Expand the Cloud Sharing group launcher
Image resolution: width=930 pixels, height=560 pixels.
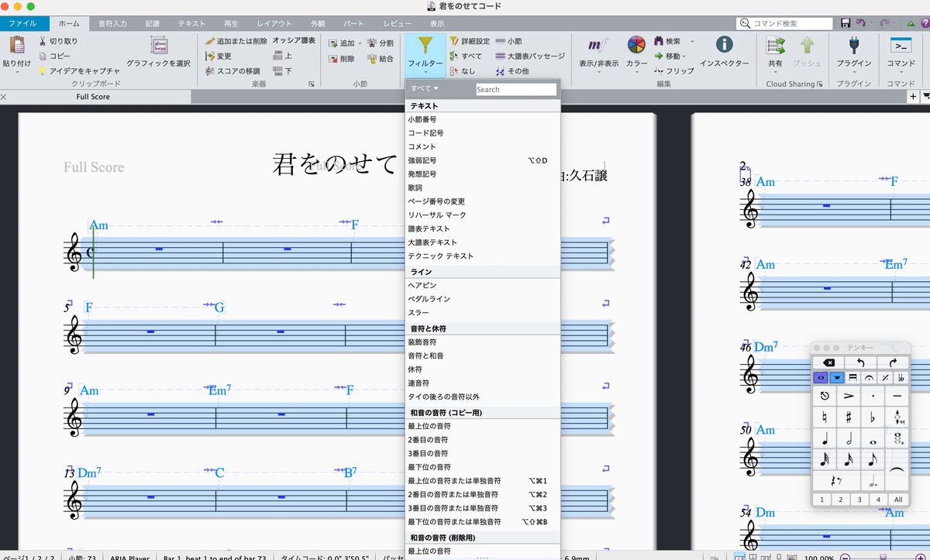coord(820,84)
